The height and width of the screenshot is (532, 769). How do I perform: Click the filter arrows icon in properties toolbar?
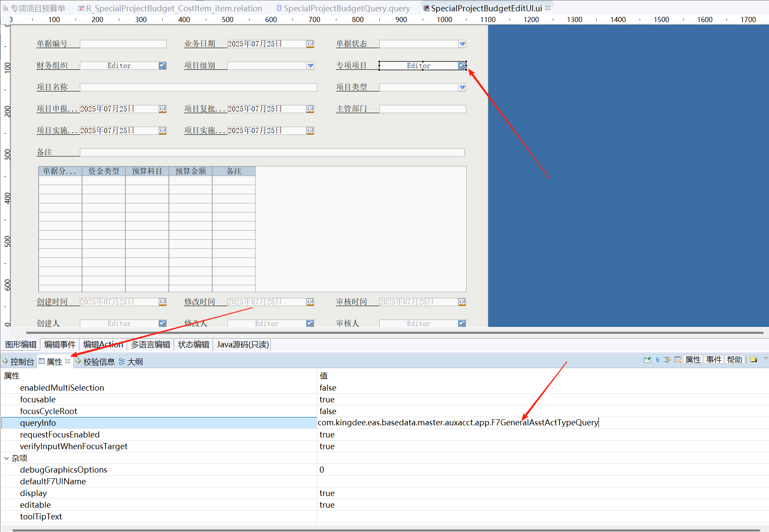(667, 360)
